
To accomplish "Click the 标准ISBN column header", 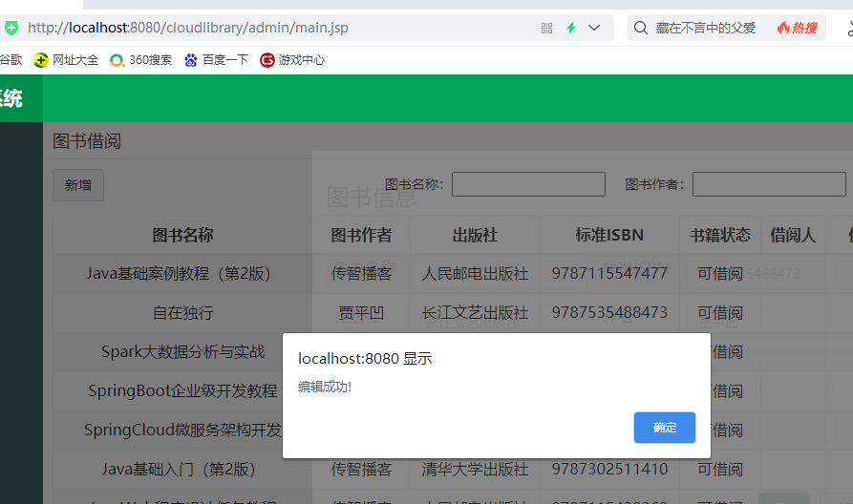I will 609,235.
